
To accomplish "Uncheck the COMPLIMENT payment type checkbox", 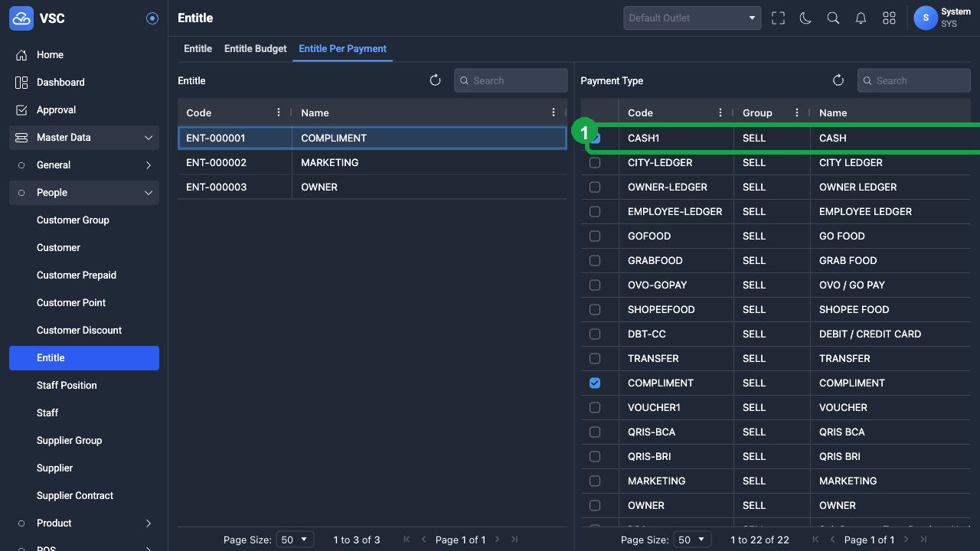I will click(595, 383).
